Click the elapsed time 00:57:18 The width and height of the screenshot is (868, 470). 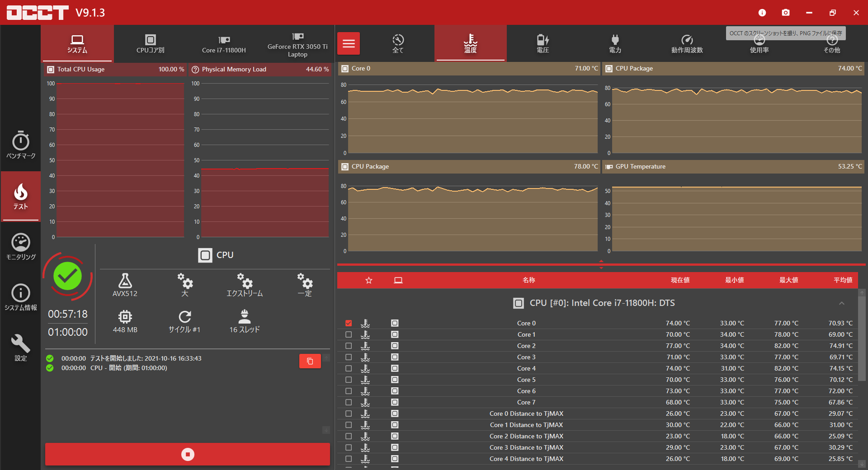coord(68,314)
